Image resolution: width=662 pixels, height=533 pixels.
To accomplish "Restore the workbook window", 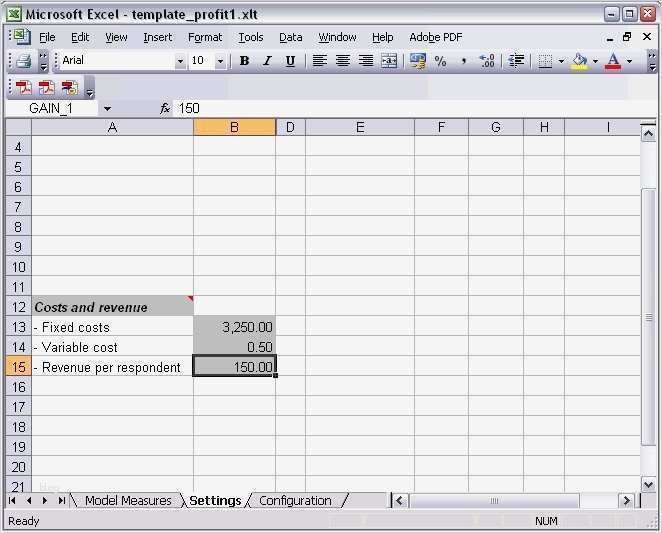I will pyautogui.click(x=627, y=37).
